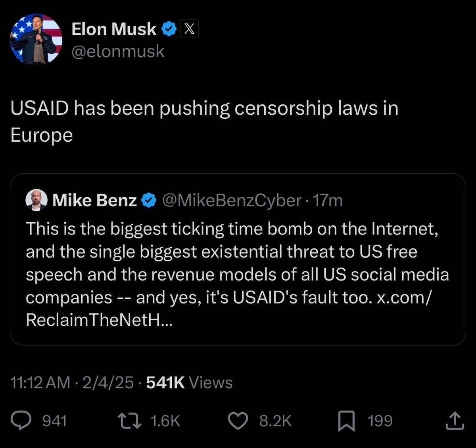Click the 17m quoted post timestamp
Screen dimensions: 476x448
click(328, 200)
